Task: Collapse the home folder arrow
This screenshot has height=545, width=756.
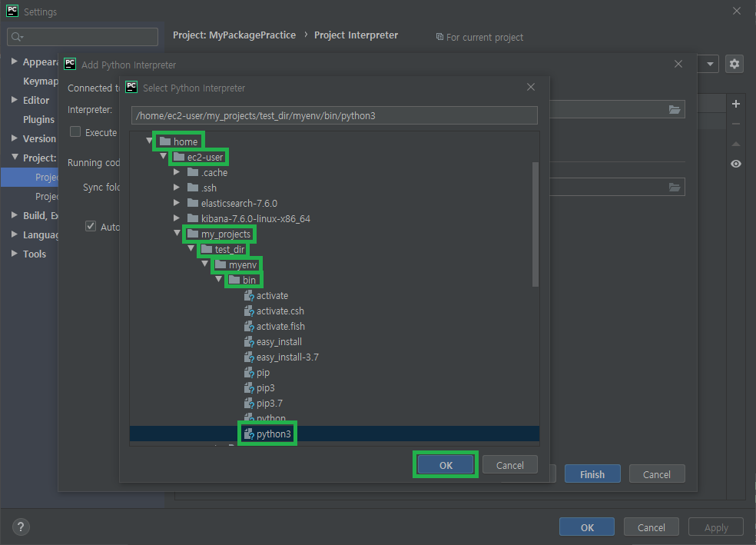Action: tap(150, 141)
